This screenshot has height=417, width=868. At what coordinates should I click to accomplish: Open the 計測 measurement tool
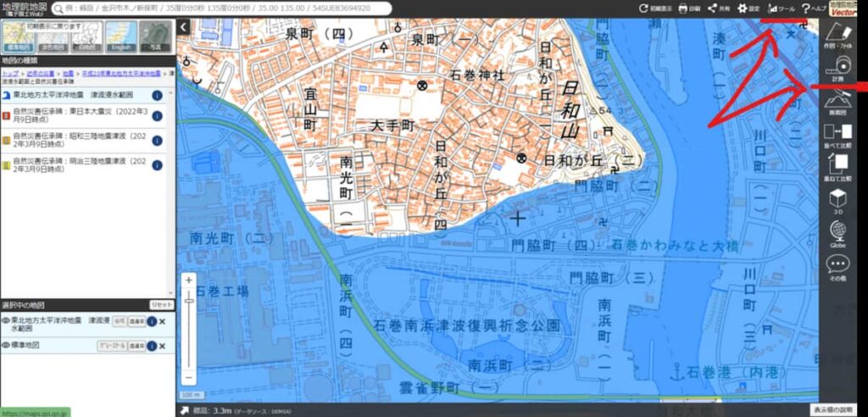tap(837, 68)
